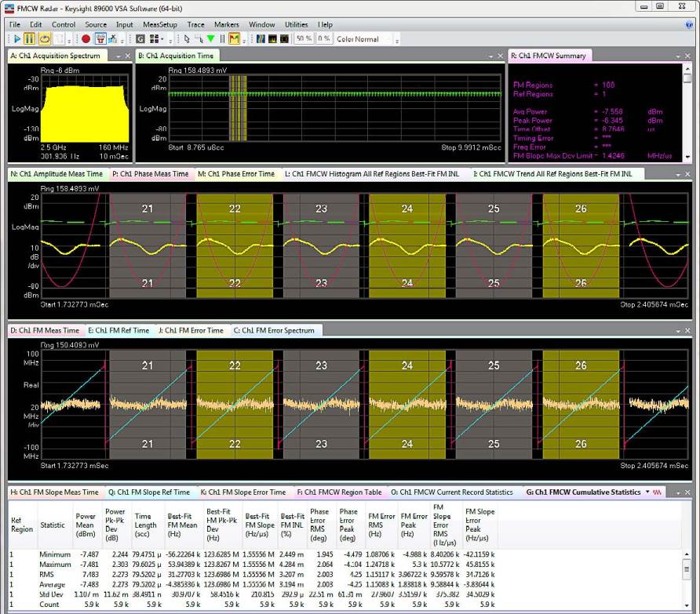Screen dimensions: 700x614
Task: Close the Ch1 Acquisition Spectrum panel
Action: coord(128,56)
